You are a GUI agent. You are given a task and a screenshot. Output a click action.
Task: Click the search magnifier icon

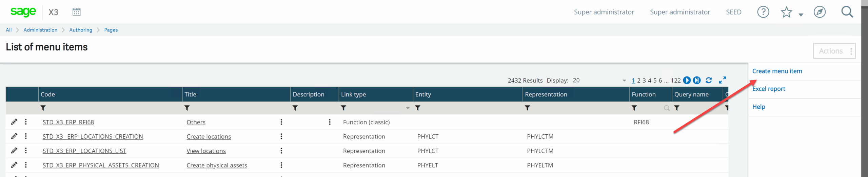pos(847,12)
